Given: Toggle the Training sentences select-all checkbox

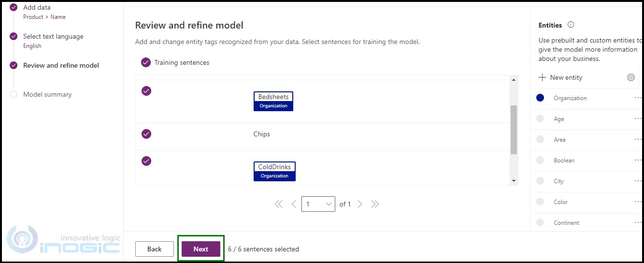Looking at the screenshot, I should click(145, 62).
